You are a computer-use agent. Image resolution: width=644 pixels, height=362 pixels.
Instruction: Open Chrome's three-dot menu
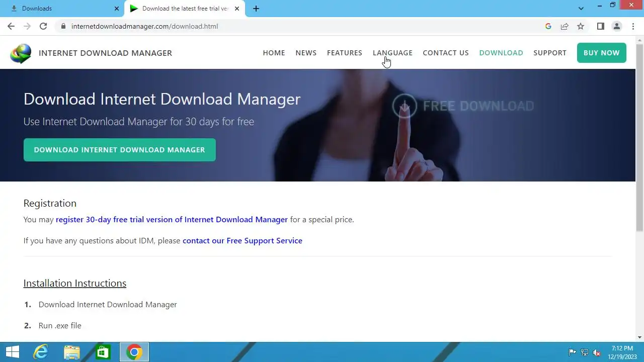[x=633, y=26]
